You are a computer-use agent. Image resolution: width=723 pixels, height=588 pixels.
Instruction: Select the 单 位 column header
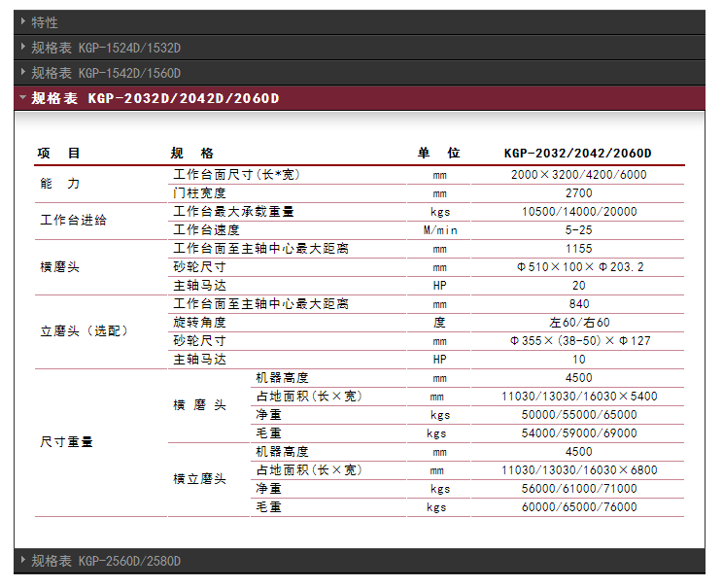[x=439, y=154]
